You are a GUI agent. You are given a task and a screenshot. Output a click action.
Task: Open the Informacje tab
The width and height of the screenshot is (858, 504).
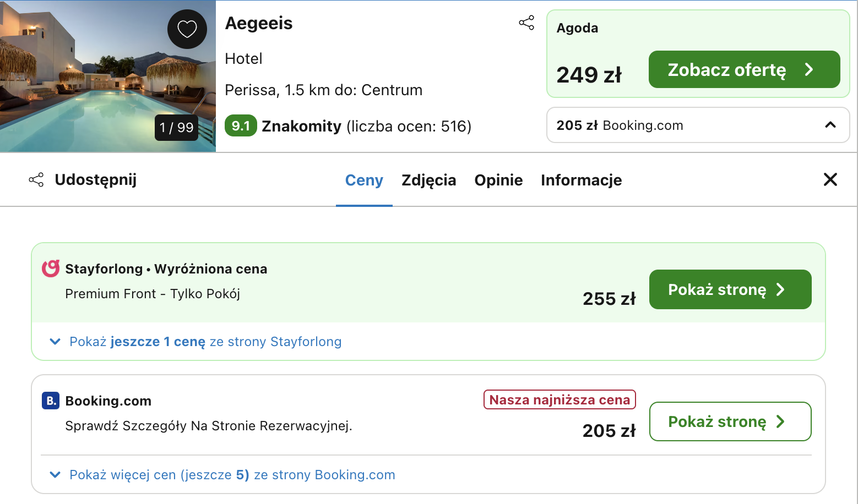coord(581,180)
